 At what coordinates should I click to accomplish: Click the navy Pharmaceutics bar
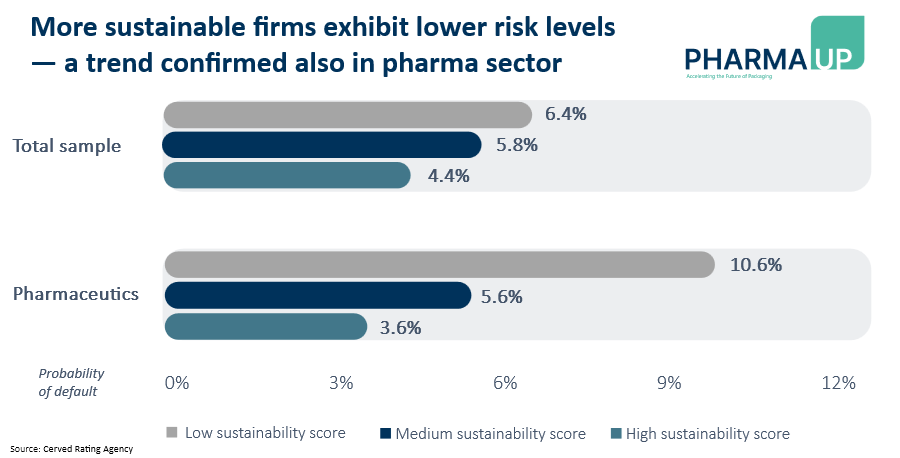(317, 296)
